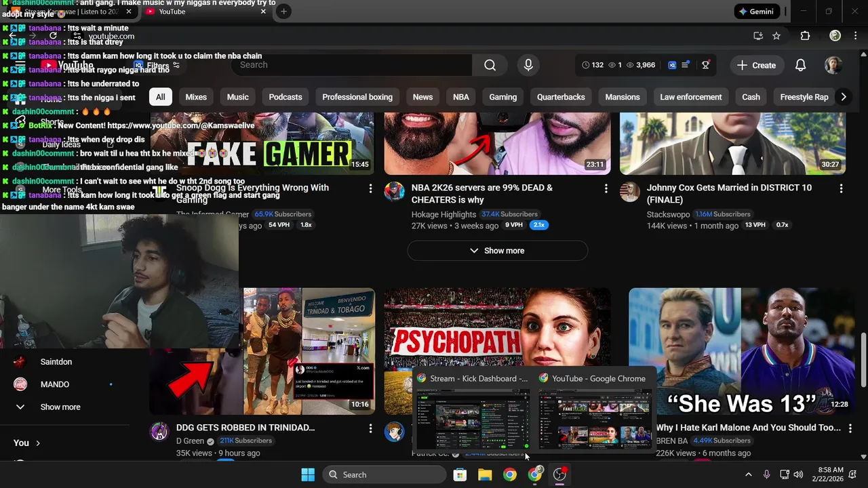Open Hokage Highlights channel avatar
The width and height of the screenshot is (868, 488).
pyautogui.click(x=394, y=192)
